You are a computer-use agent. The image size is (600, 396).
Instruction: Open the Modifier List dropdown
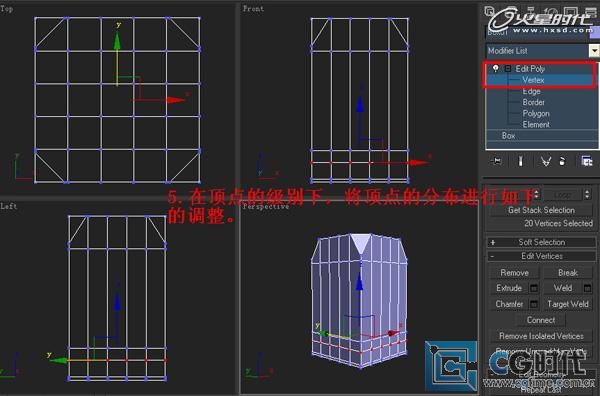coord(594,51)
